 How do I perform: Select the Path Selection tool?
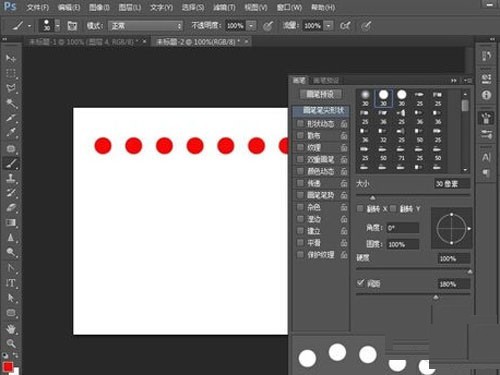coord(11,298)
